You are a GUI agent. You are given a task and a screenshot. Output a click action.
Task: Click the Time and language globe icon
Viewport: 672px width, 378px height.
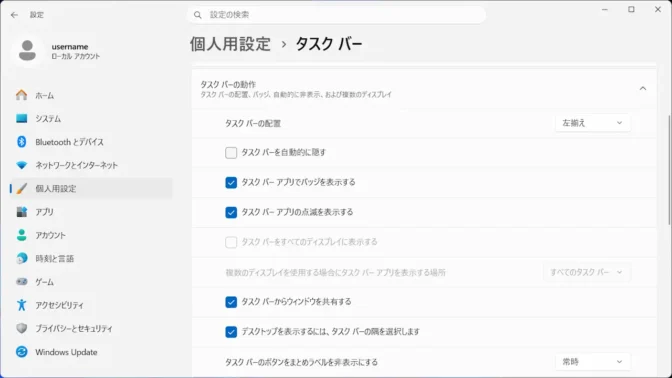pos(21,258)
